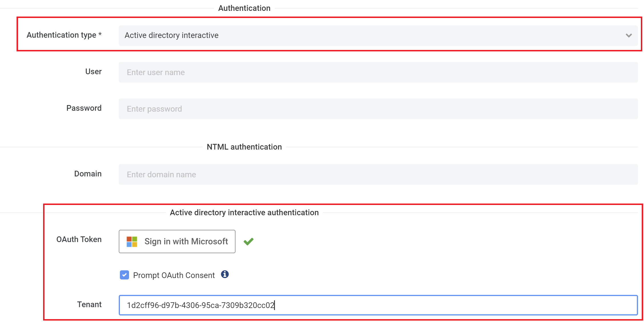Click into the Enter password field

[x=378, y=109]
